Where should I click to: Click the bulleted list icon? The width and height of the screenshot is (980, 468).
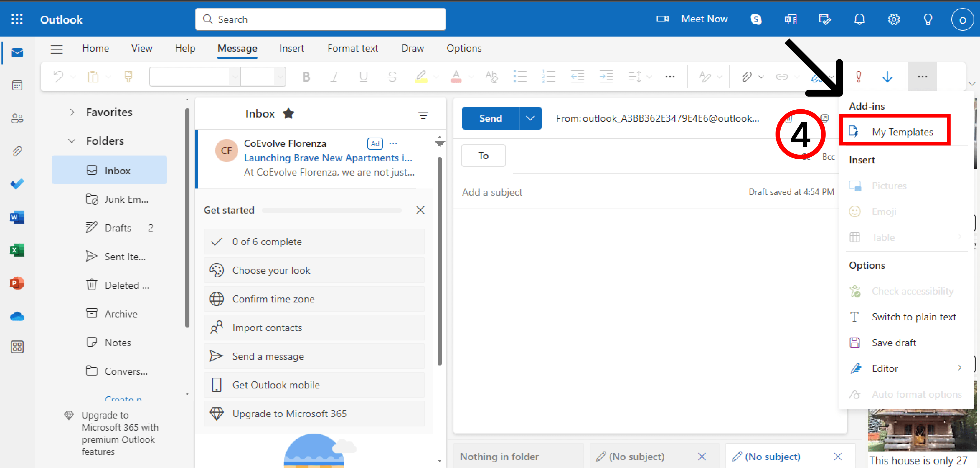coord(520,77)
